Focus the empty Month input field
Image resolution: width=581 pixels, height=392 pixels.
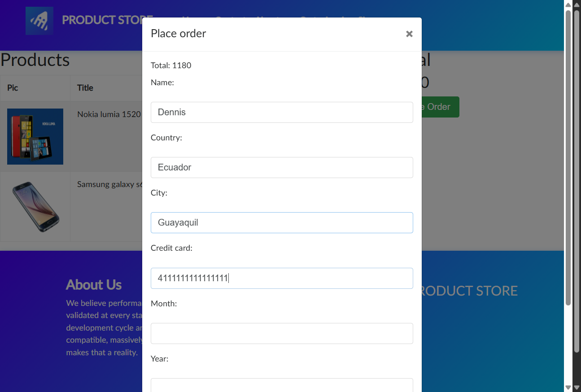(x=282, y=333)
